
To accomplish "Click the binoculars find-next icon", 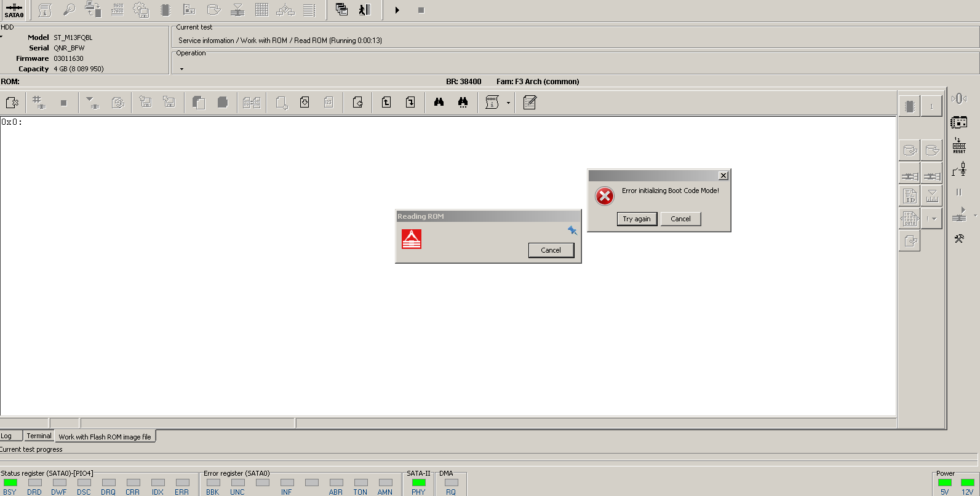I will point(463,102).
